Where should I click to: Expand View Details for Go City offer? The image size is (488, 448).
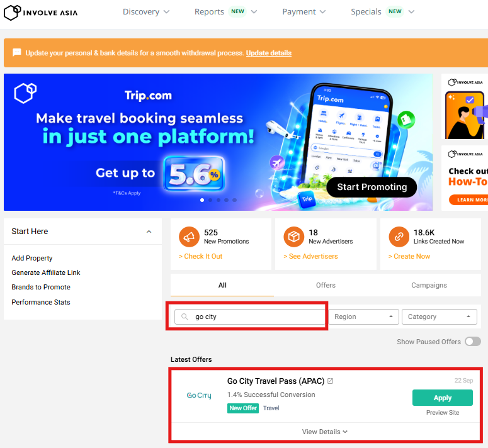point(324,432)
